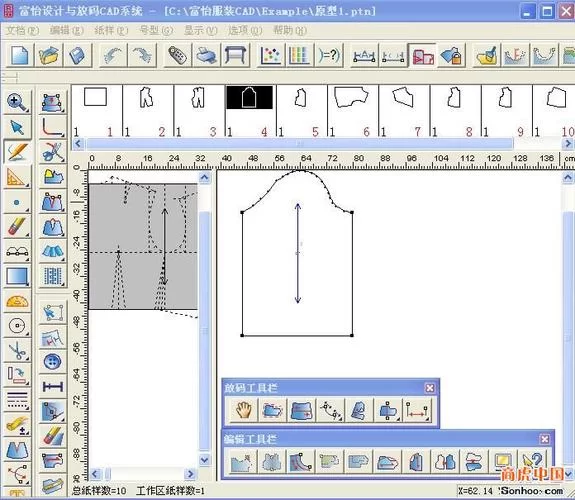The height and width of the screenshot is (500, 575).
Task: Open the 文档 menu
Action: pos(22,30)
